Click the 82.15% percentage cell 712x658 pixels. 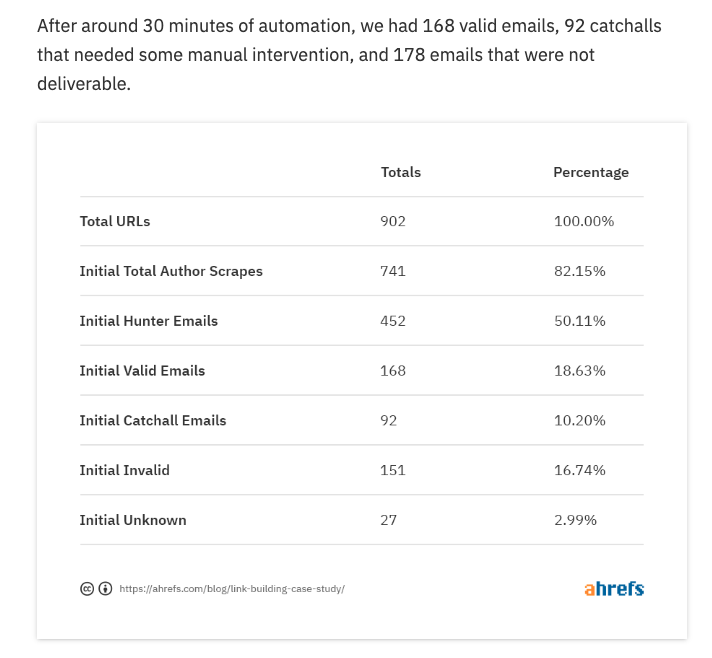pos(579,271)
